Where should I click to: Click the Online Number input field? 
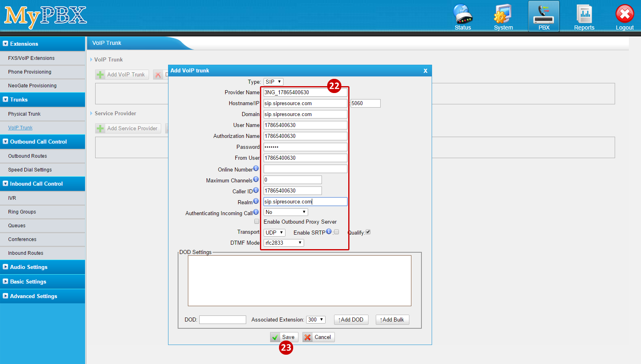pyautogui.click(x=305, y=169)
